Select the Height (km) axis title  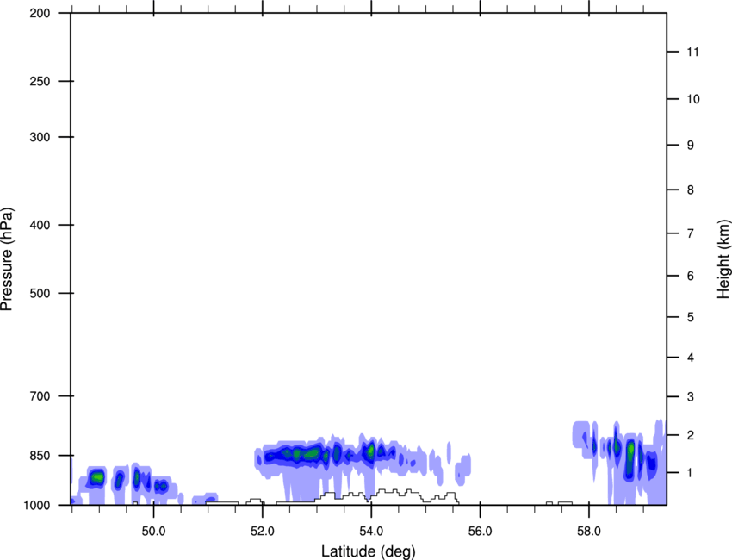click(x=723, y=259)
